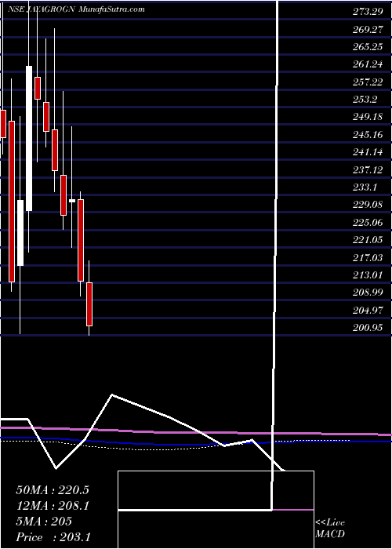The width and height of the screenshot is (392, 549).
Task: Click the 225.06 price axis label
Action: coord(368,222)
